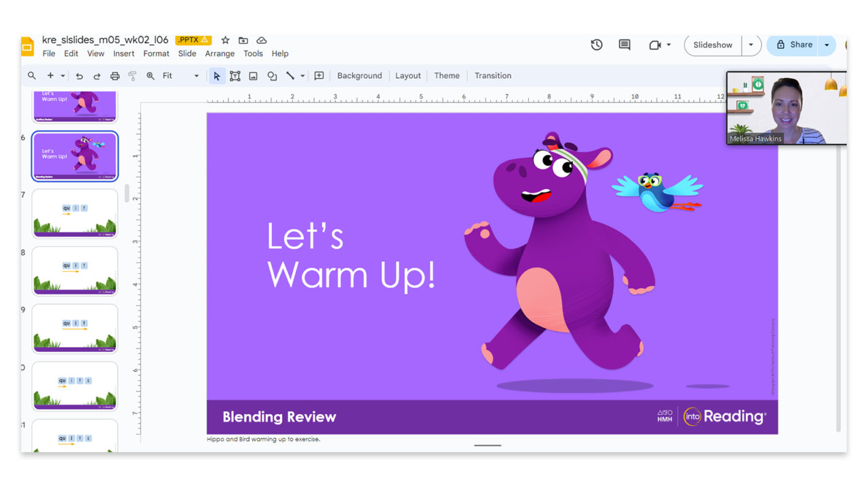Click the speaker notes text below slide
Image resolution: width=868 pixels, height=488 pixels.
[264, 439]
